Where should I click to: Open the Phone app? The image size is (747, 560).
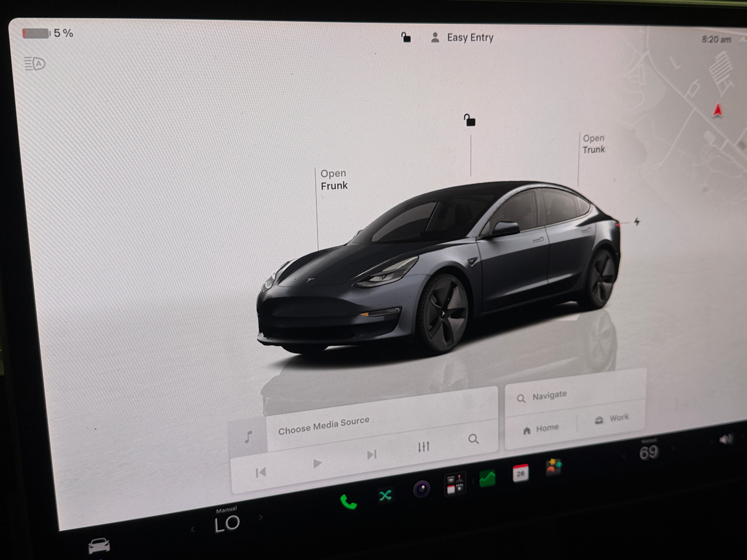click(348, 502)
